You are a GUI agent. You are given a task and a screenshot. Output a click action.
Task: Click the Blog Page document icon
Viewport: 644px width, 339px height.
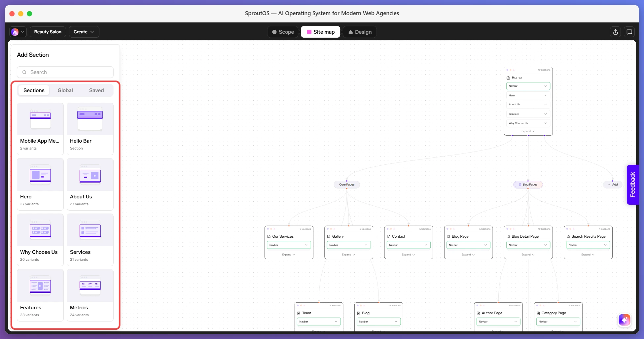pyautogui.click(x=448, y=237)
